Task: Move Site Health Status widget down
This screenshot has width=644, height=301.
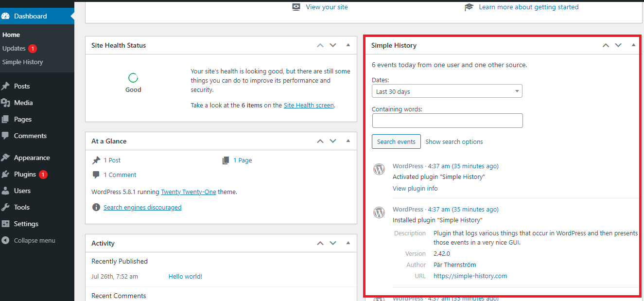Action: pyautogui.click(x=333, y=45)
